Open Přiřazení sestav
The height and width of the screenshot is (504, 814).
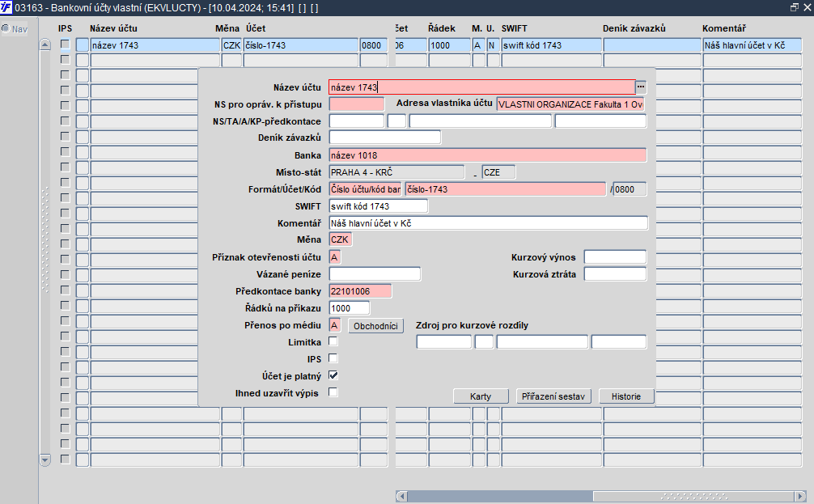pos(554,396)
